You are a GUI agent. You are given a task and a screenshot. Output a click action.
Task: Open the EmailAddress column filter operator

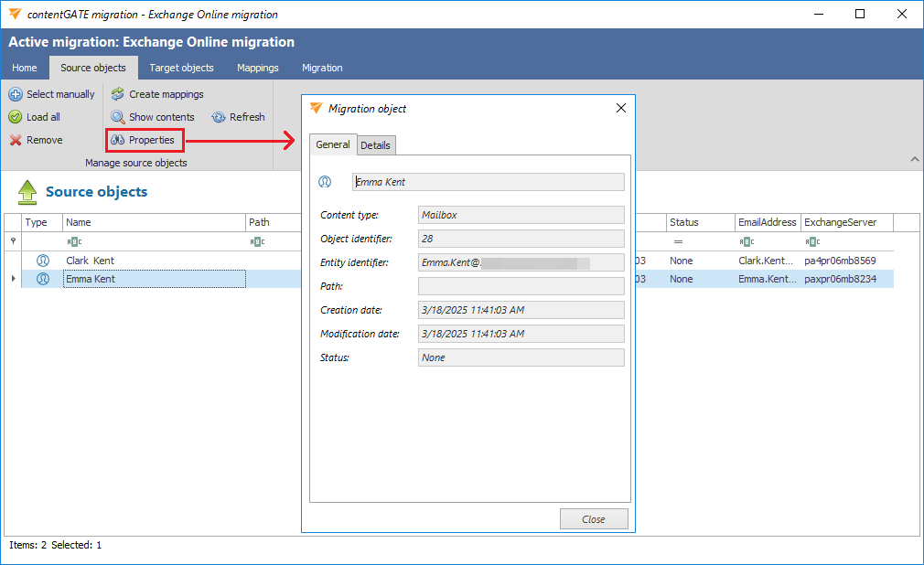pos(747,242)
